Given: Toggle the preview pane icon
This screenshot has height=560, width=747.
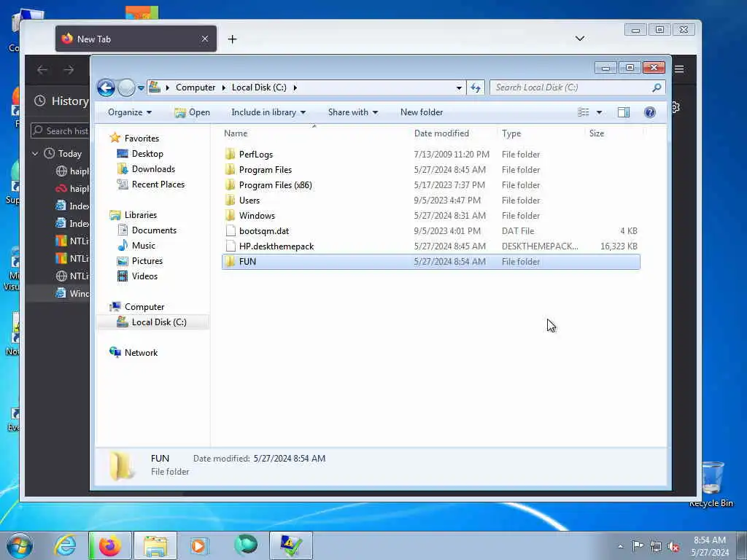Looking at the screenshot, I should (x=624, y=112).
